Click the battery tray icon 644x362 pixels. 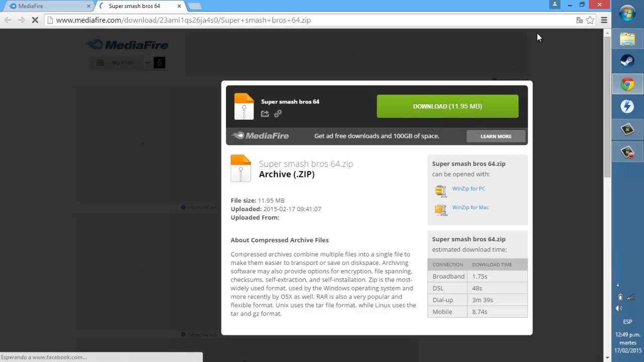pos(620,297)
